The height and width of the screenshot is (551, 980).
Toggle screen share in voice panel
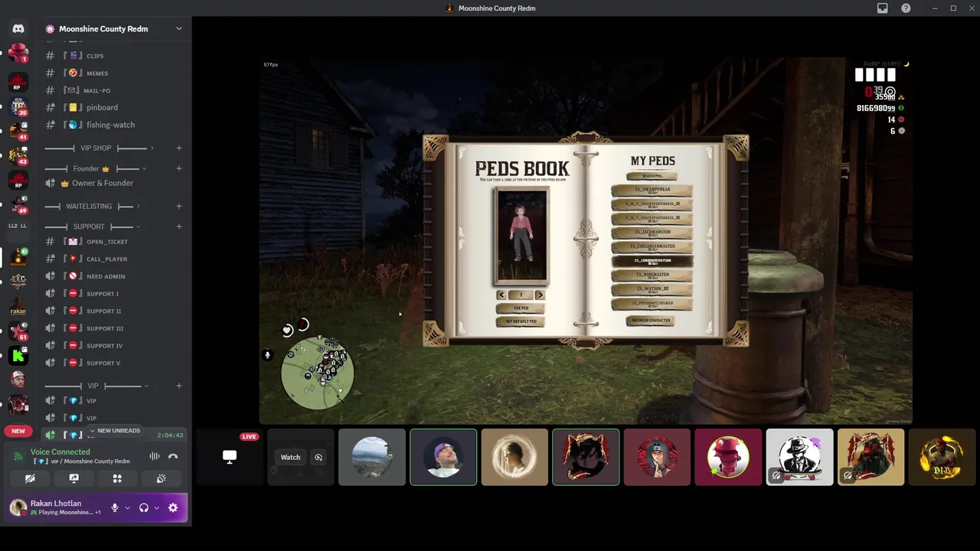click(73, 478)
